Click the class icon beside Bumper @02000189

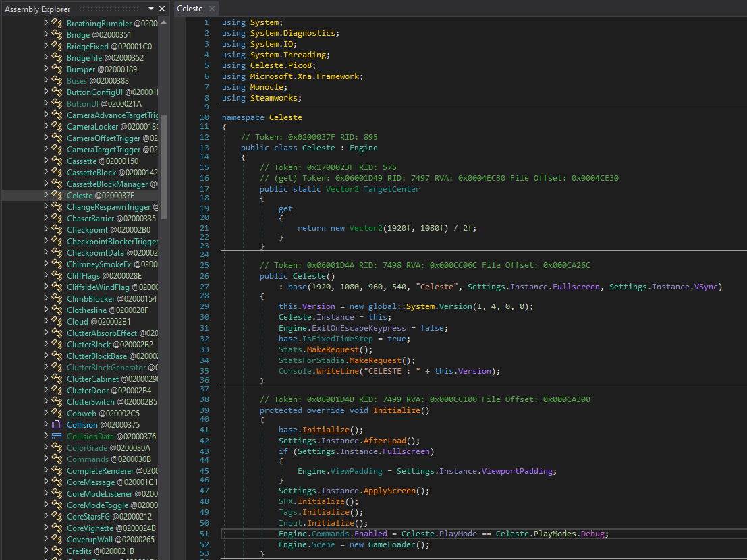pos(57,69)
